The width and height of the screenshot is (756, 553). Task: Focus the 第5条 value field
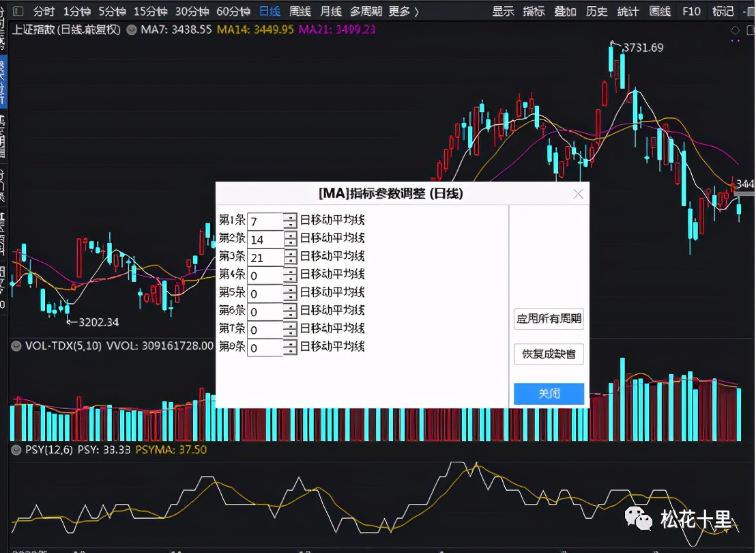point(265,294)
